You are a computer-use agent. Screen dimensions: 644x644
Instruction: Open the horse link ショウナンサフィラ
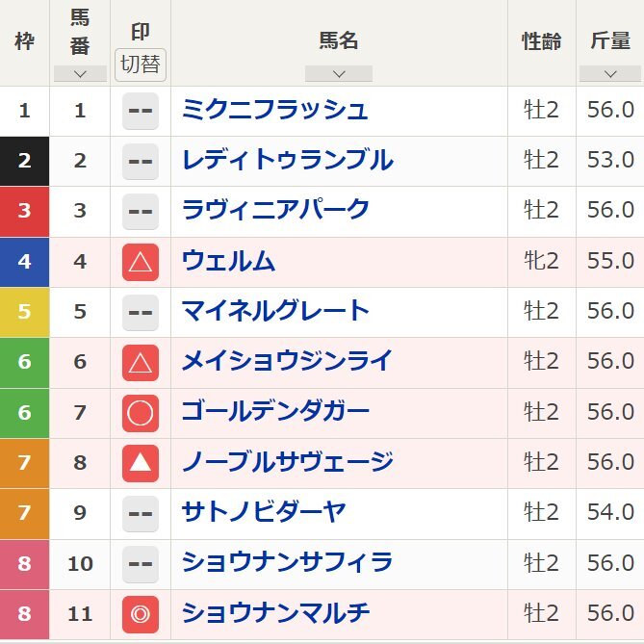(287, 563)
